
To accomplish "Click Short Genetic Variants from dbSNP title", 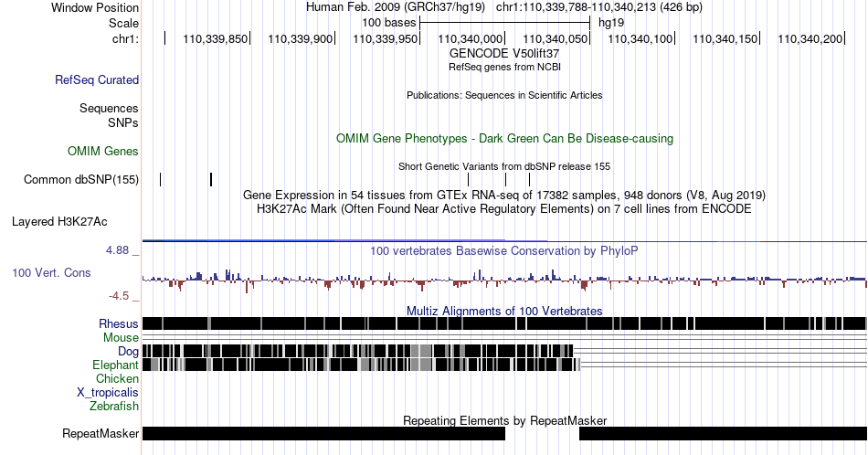I will point(504,166).
